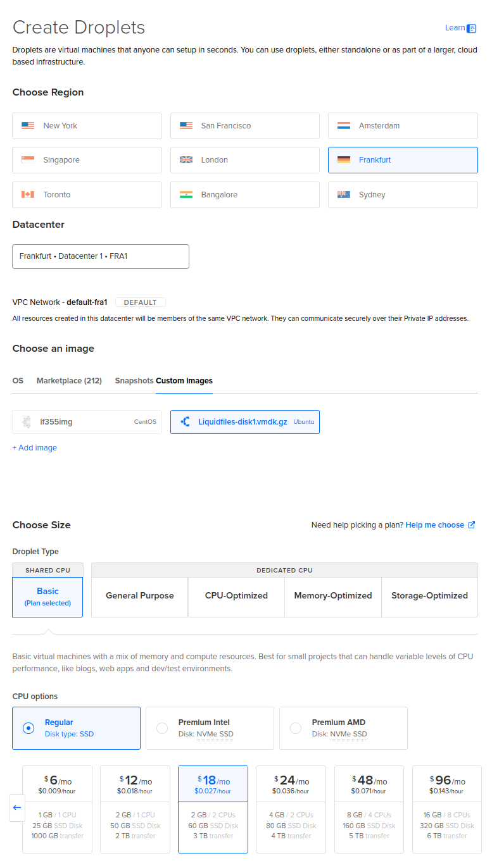Switch to the Marketplace (212) tab
The image size is (492, 868).
[69, 381]
